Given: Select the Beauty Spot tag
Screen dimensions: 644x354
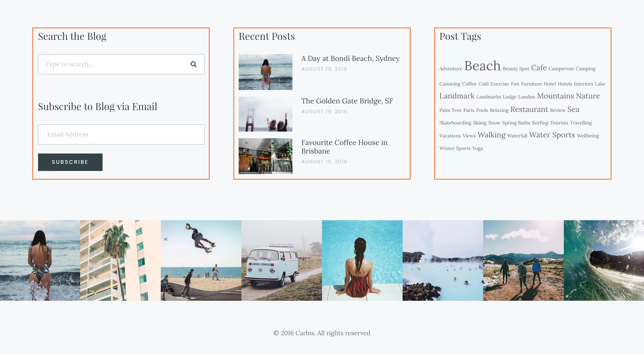Looking at the screenshot, I should click(x=516, y=69).
